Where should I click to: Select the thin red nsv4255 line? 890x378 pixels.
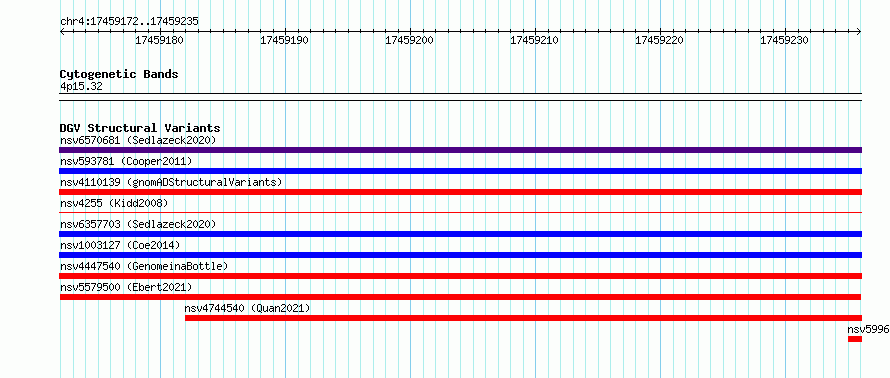pyautogui.click(x=460, y=212)
